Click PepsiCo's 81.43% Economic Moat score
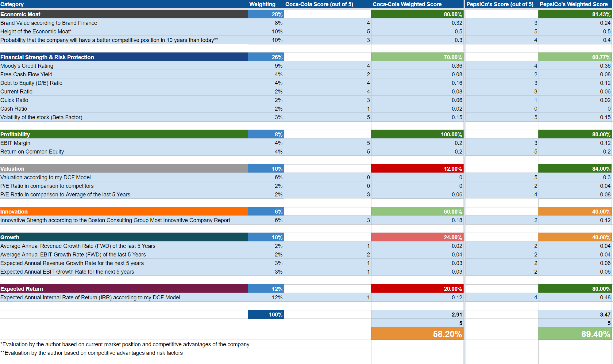 575,14
